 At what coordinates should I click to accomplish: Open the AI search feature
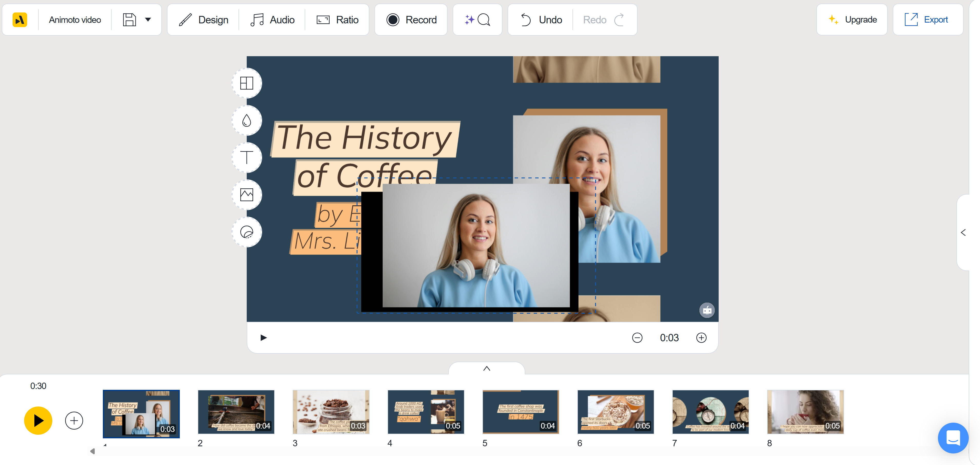[x=477, y=20]
